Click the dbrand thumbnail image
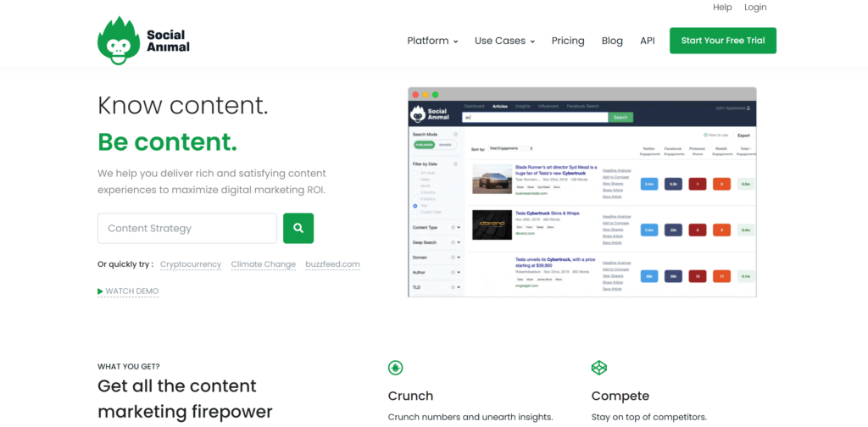Viewport: 868px width, 427px height. [492, 225]
